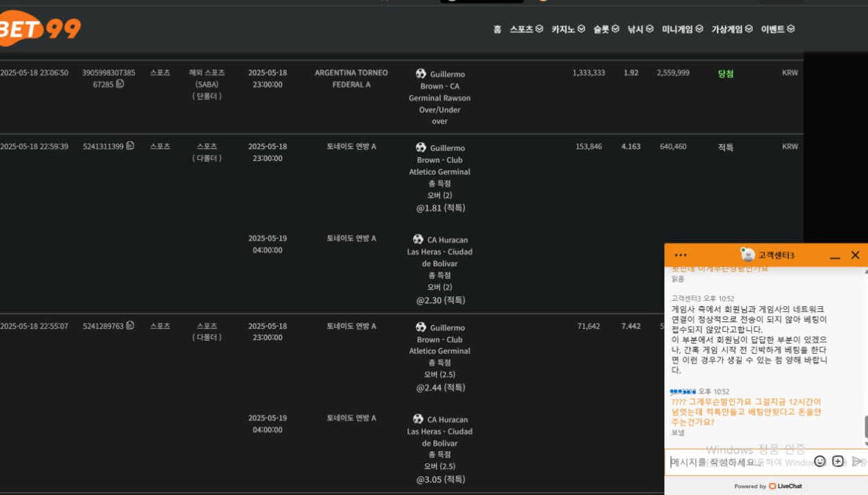This screenshot has width=868, height=495.
Task: Click the BET99 logo
Action: pos(40,29)
